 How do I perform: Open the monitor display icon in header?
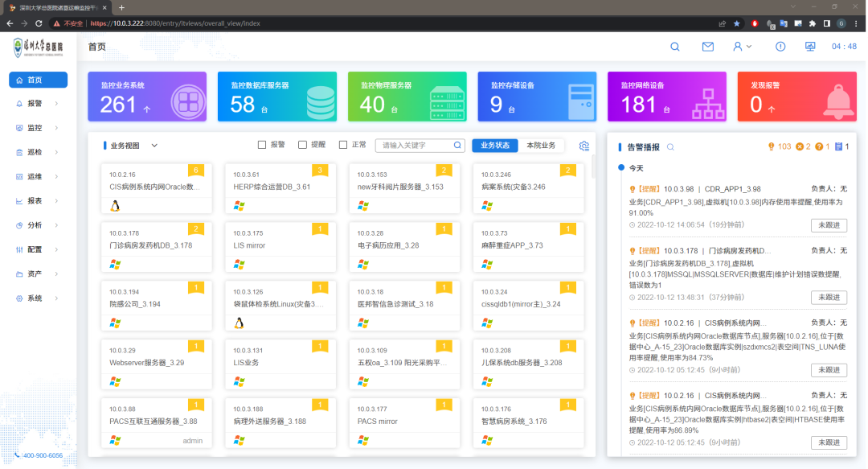click(810, 47)
